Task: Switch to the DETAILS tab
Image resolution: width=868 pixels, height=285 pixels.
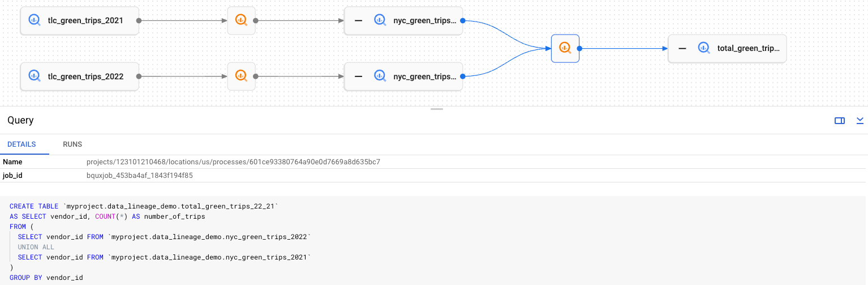Action: 22,144
